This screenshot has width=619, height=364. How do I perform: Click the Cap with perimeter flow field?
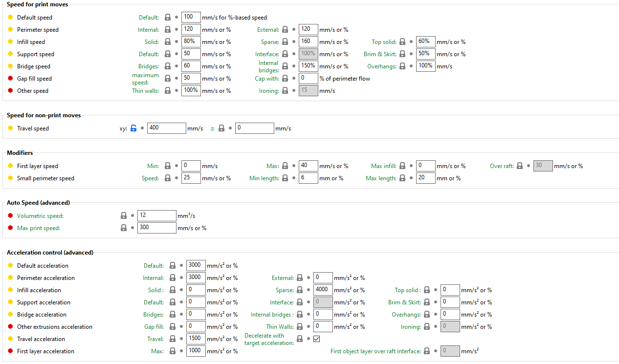(x=309, y=79)
